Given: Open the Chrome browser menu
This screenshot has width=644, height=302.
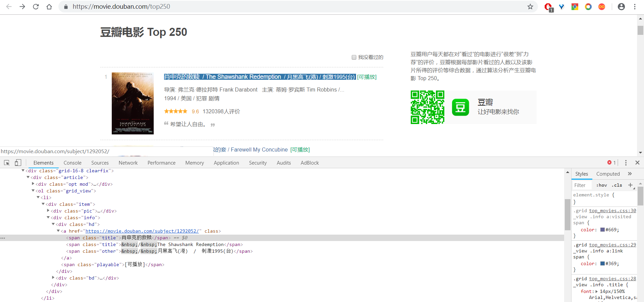Looking at the screenshot, I should point(635,6).
